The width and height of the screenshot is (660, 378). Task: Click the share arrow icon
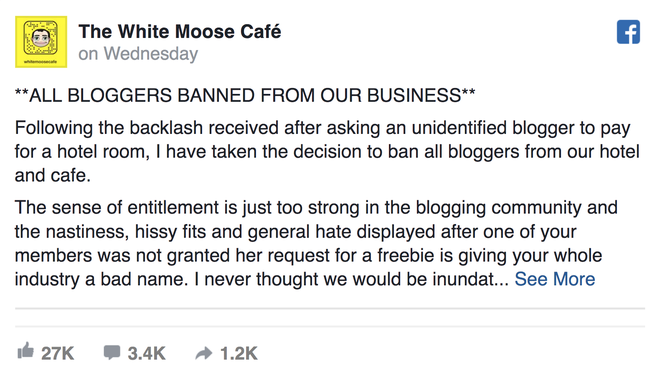(204, 353)
